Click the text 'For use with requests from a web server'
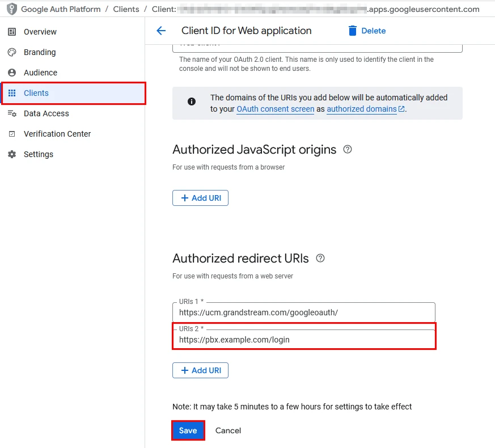Screen dimensions: 495x448 pyautogui.click(x=232, y=276)
